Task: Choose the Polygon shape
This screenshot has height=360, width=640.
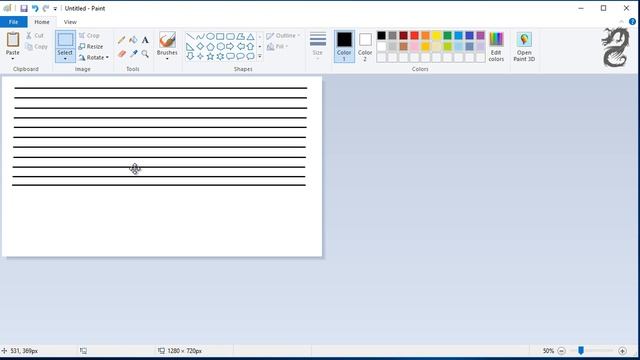Action: tap(240, 37)
